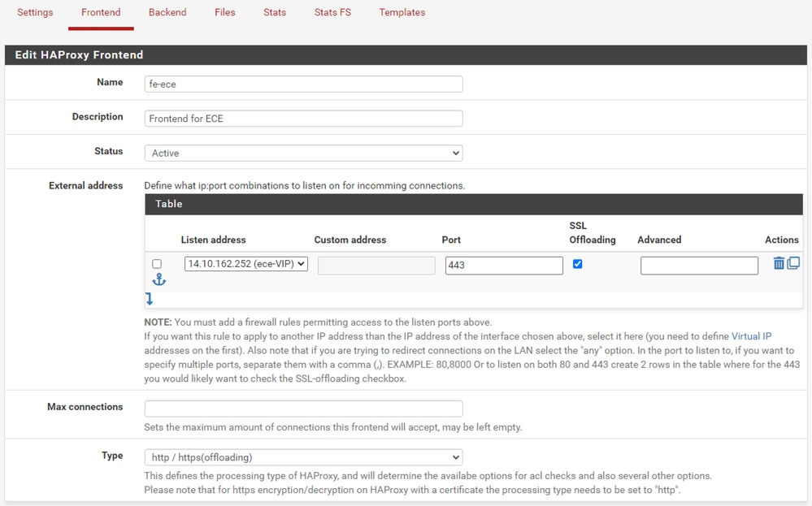Image resolution: width=812 pixels, height=506 pixels.
Task: Open the Listen address dropdown
Action: coord(246,264)
